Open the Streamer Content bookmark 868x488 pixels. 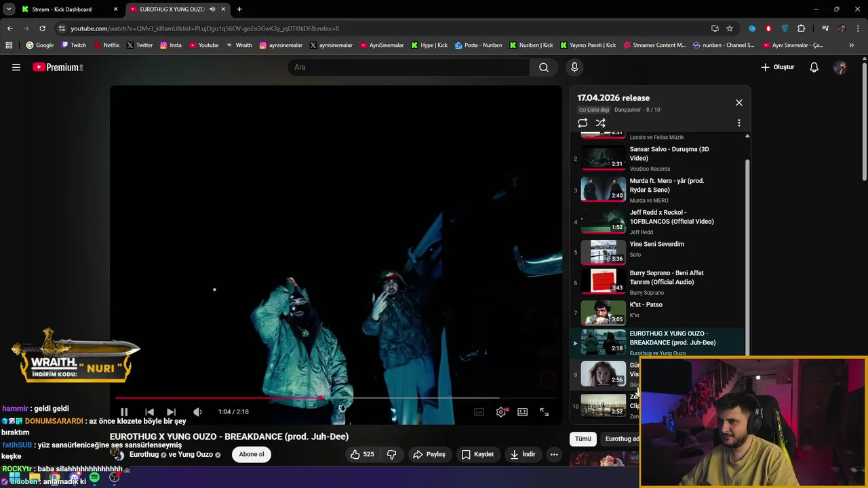click(654, 45)
